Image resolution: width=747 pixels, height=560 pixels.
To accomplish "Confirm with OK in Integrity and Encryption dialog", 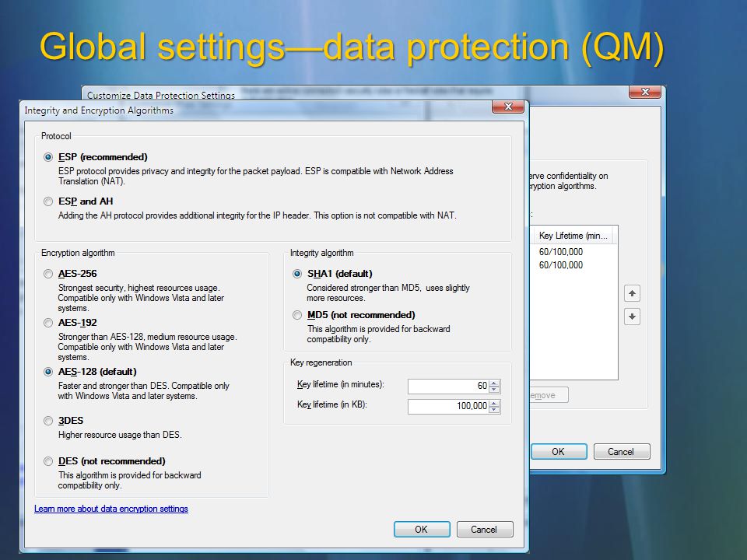I will tap(422, 530).
